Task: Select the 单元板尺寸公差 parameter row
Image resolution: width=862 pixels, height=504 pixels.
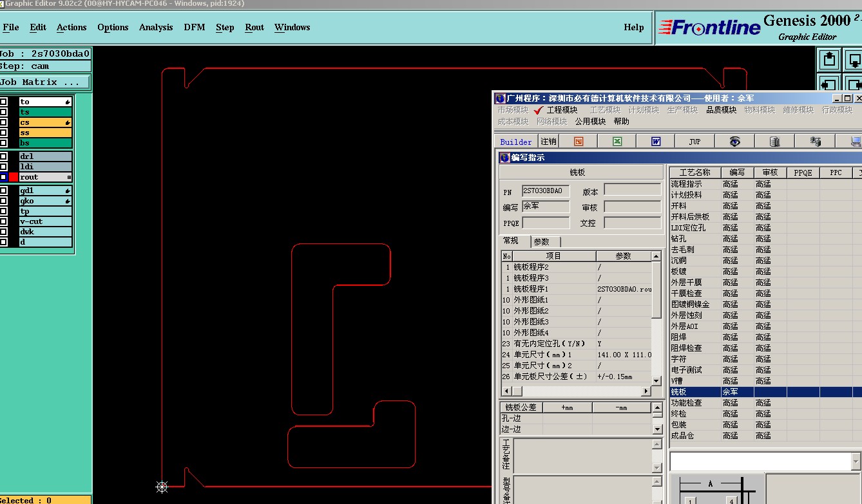Action: click(577, 377)
